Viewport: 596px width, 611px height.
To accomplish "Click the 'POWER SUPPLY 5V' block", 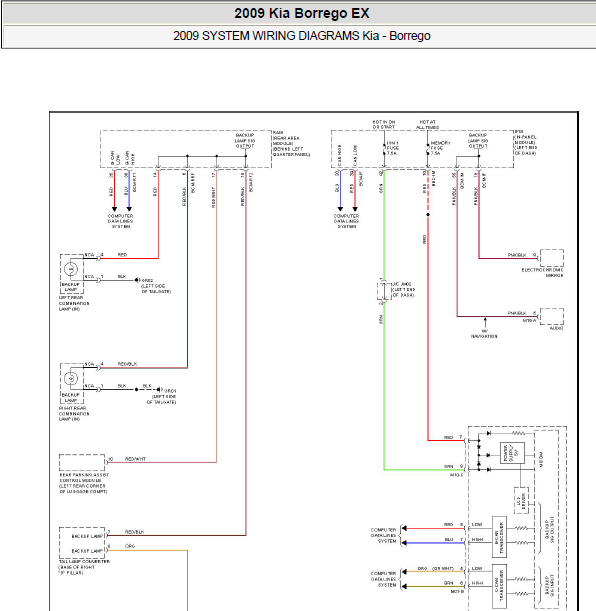I will tap(512, 453).
